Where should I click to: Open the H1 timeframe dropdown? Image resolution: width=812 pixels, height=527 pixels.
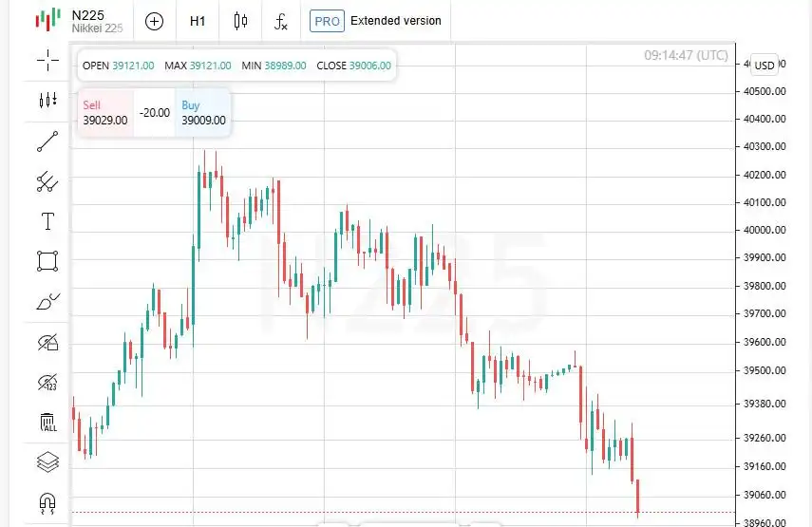198,21
